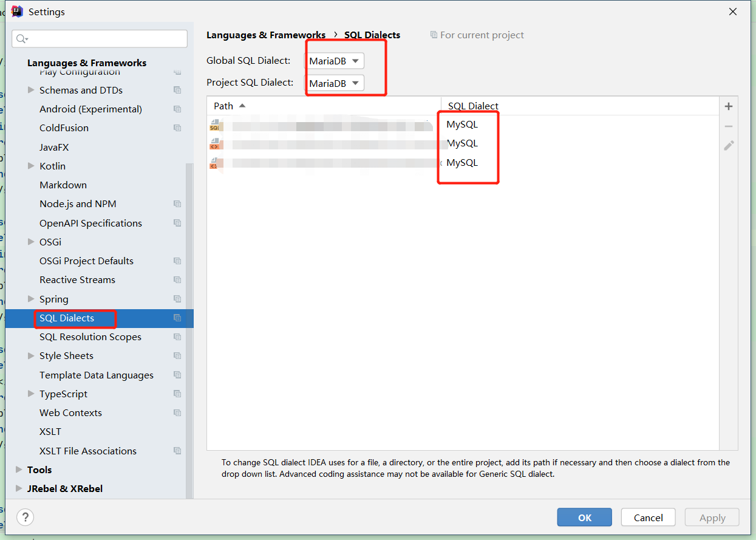Click MySQL dialect in second row
The image size is (756, 540).
click(462, 143)
